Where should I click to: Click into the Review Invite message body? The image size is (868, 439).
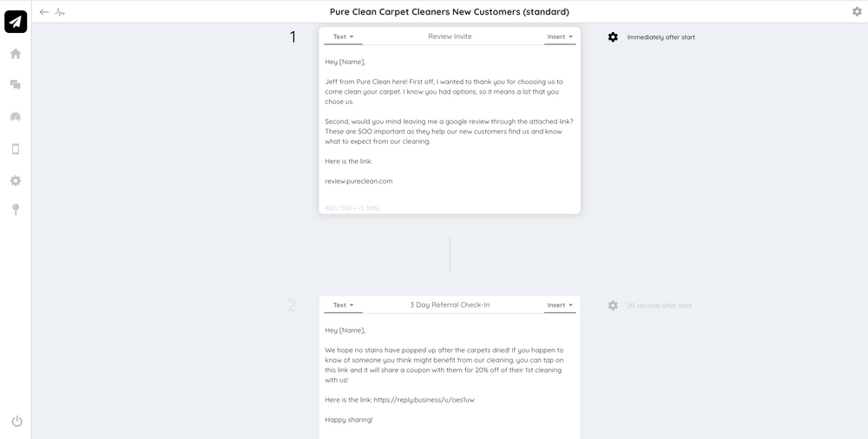449,121
